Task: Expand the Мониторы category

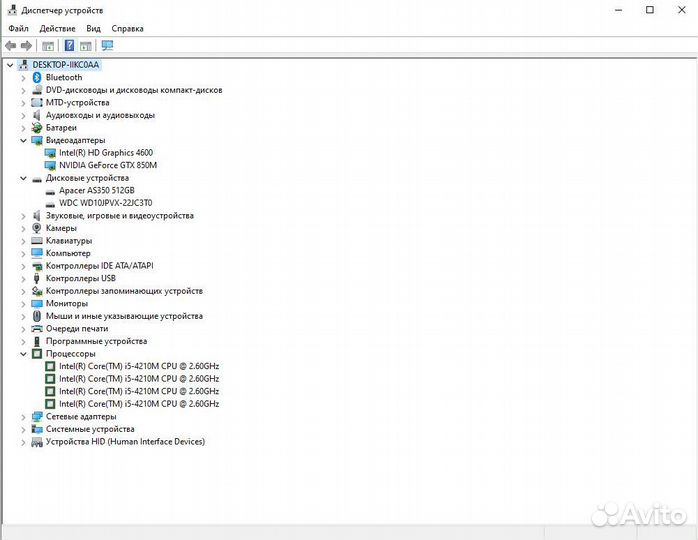Action: pyautogui.click(x=23, y=304)
